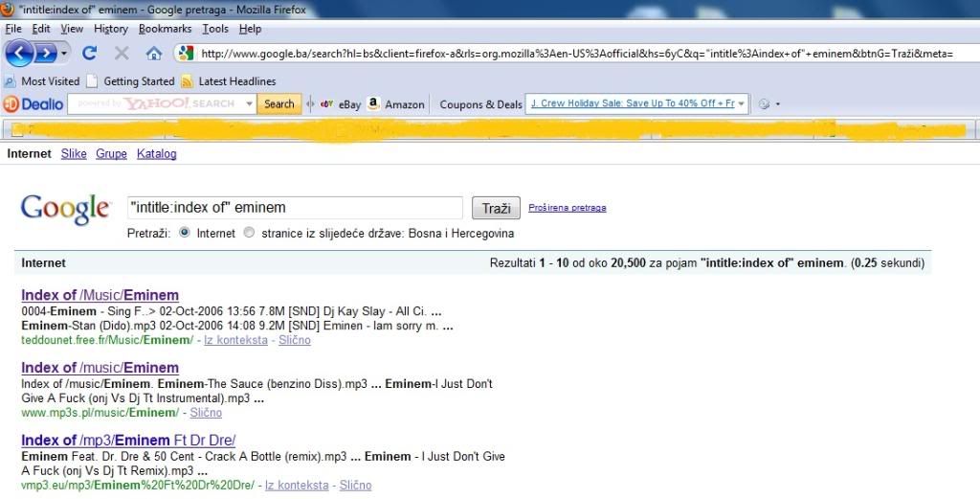Go back with the Back arrow button
This screenshot has height=499, width=980.
tap(19, 54)
